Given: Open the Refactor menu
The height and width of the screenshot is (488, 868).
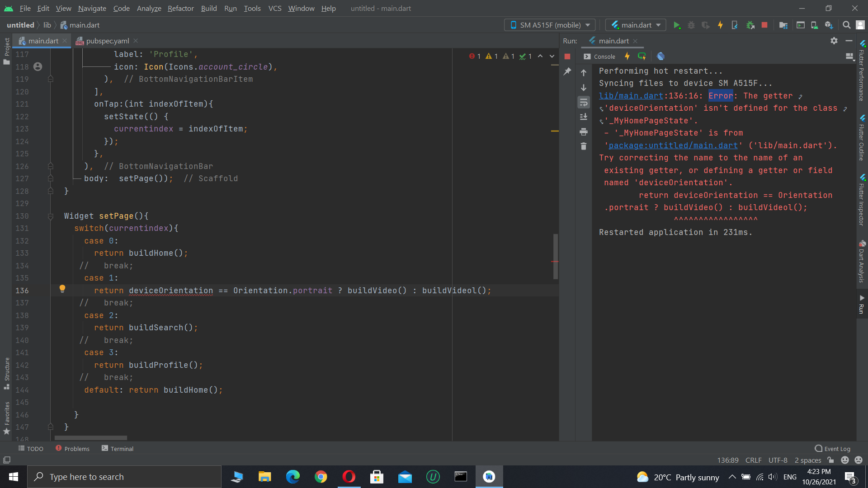Looking at the screenshot, I should 180,8.
